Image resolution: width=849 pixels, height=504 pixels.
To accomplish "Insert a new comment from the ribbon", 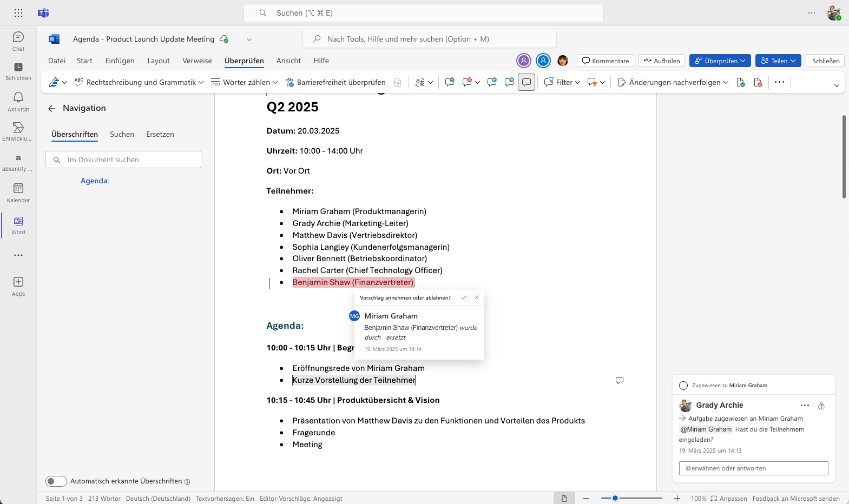I will (x=450, y=82).
